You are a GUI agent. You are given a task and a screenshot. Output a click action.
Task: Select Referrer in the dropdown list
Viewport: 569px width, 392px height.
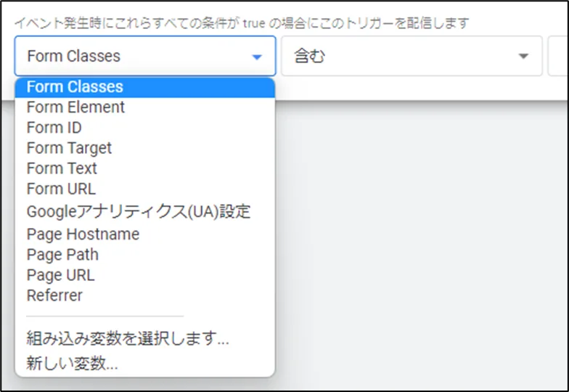coord(54,295)
